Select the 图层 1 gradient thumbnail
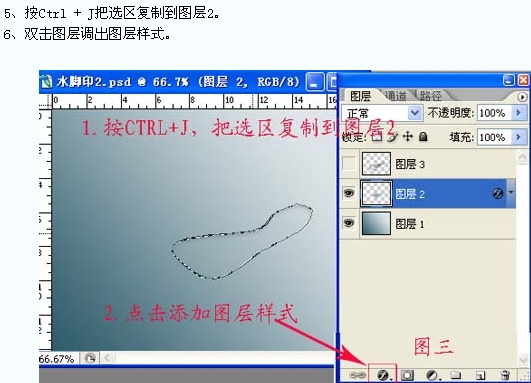531x383 pixels. click(376, 223)
